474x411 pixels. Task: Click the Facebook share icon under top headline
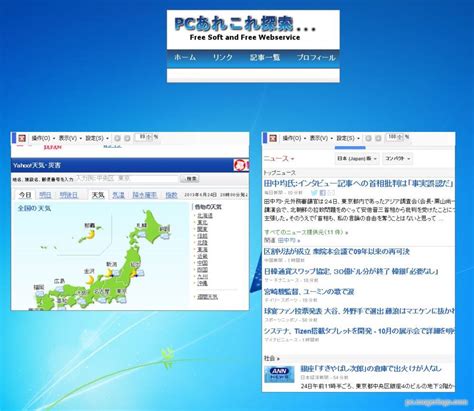(x=323, y=193)
